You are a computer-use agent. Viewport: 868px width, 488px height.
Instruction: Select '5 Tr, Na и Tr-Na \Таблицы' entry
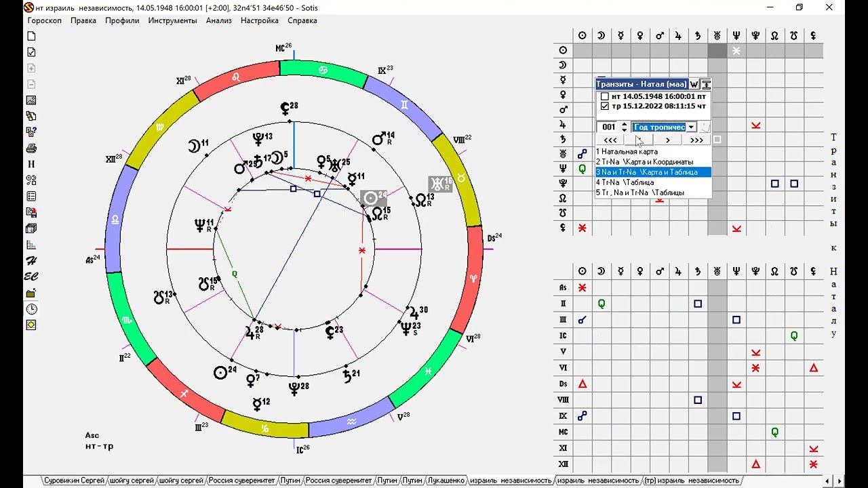pos(653,192)
